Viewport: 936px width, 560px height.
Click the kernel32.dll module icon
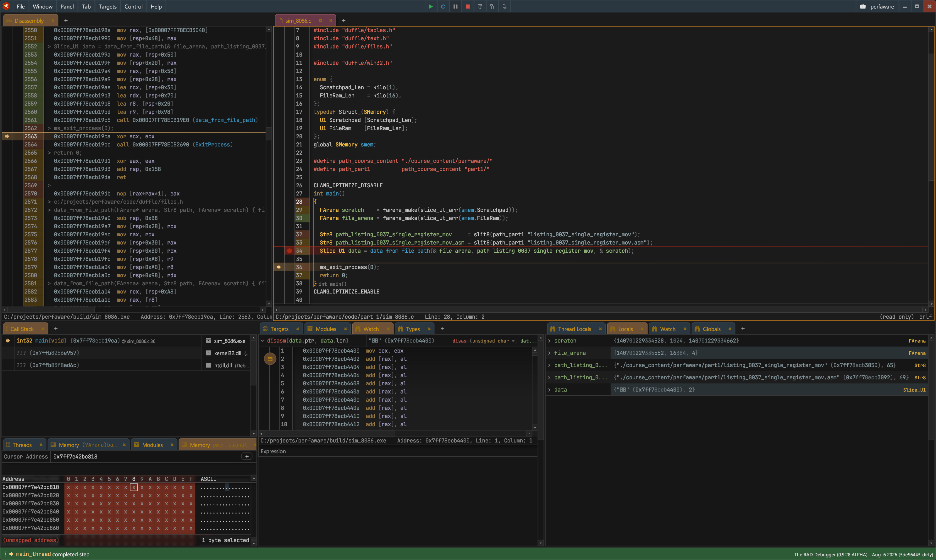pyautogui.click(x=208, y=353)
